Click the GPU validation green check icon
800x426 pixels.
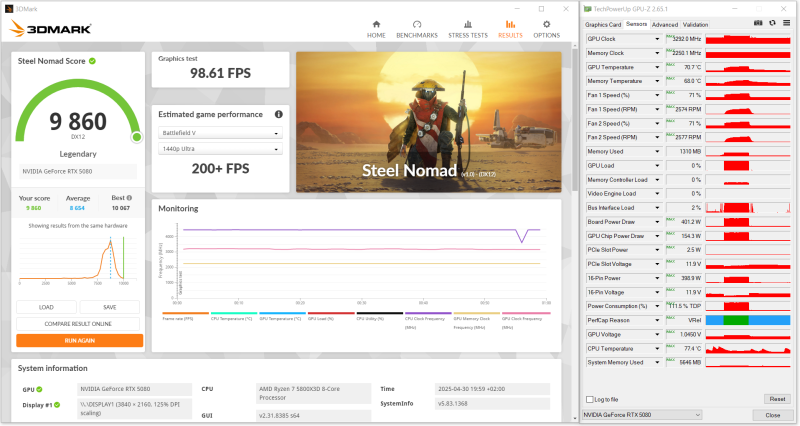[x=39, y=389]
